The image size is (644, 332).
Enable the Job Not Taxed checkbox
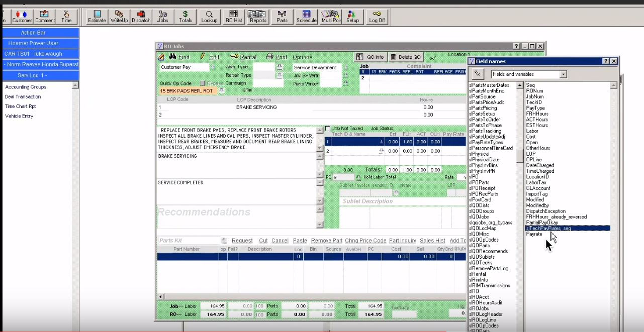(327, 128)
